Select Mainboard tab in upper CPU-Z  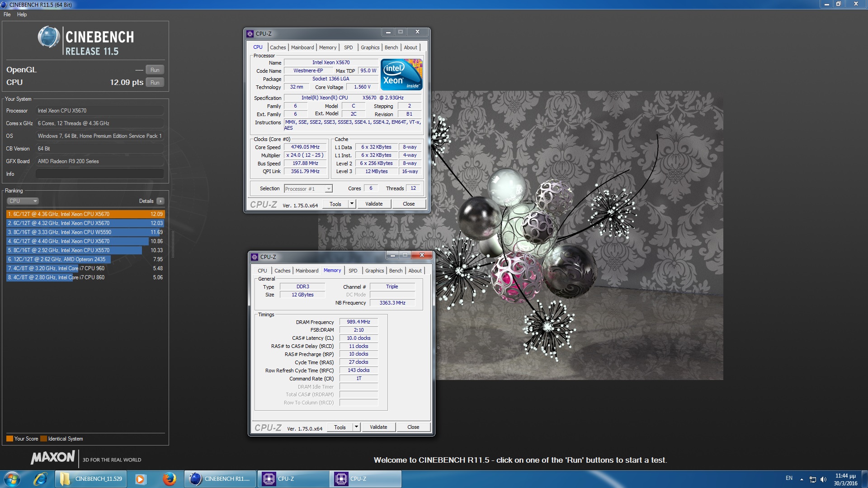[302, 47]
